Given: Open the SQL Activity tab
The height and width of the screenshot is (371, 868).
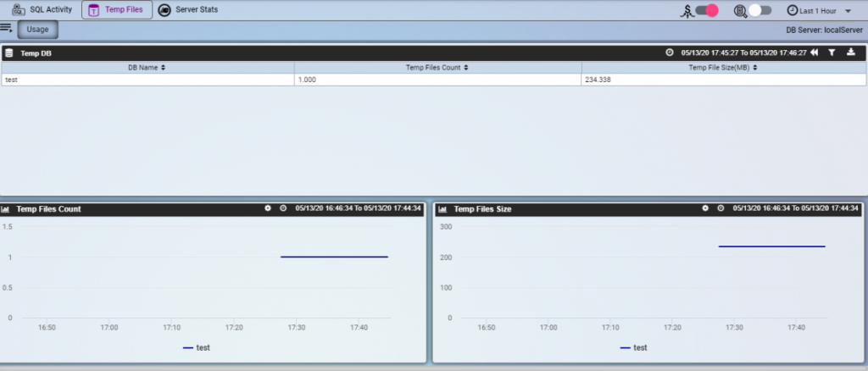Looking at the screenshot, I should click(x=42, y=10).
